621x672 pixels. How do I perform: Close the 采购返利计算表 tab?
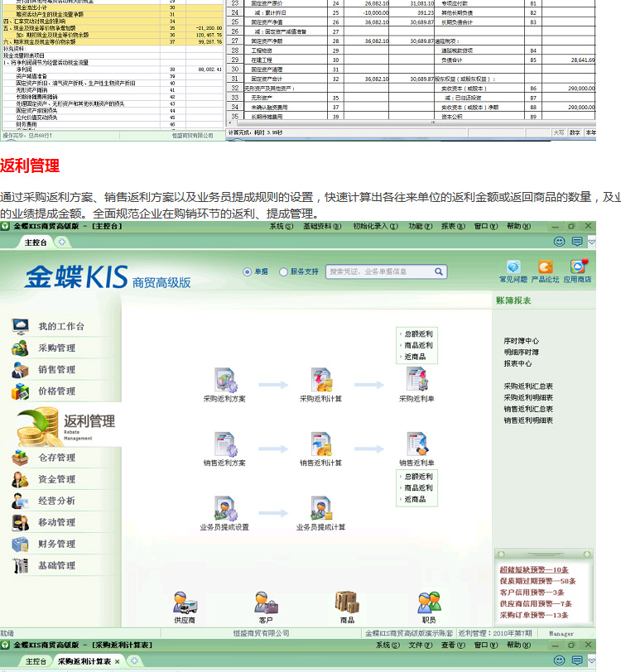pos(117,661)
